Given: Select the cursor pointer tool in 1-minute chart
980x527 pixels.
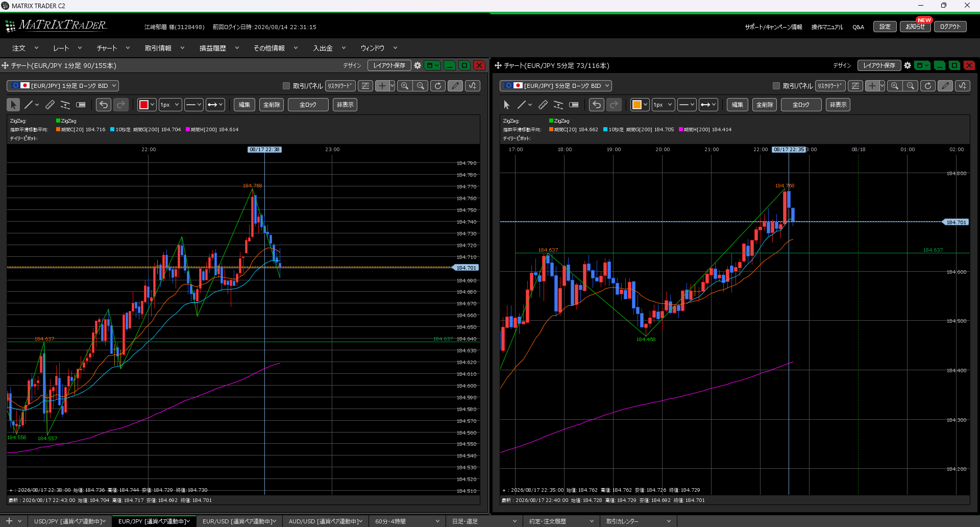Looking at the screenshot, I should [x=13, y=105].
